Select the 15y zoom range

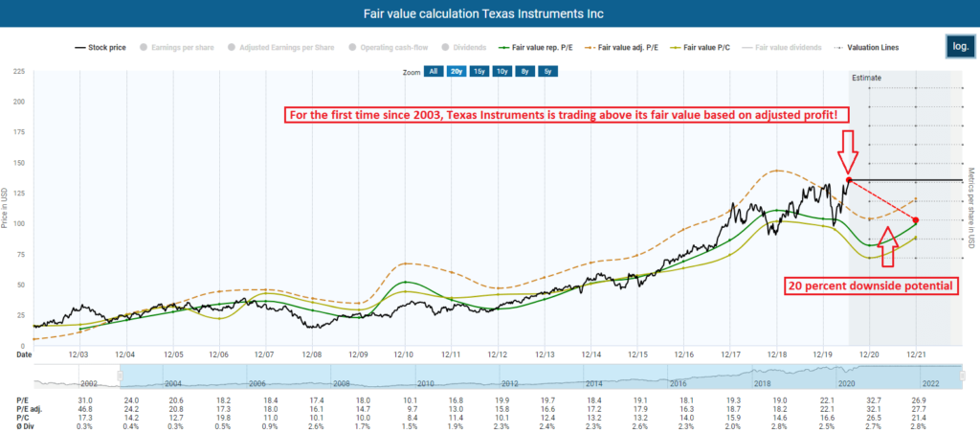click(479, 72)
